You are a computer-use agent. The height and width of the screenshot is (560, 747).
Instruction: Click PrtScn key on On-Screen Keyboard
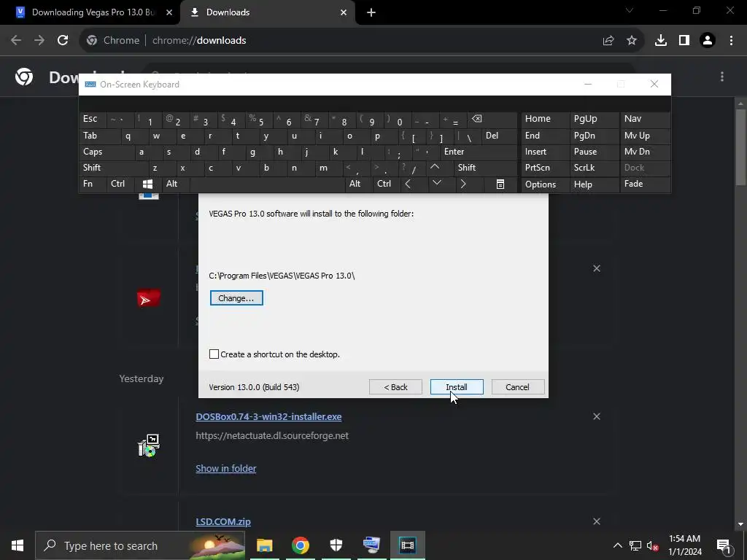pyautogui.click(x=545, y=168)
